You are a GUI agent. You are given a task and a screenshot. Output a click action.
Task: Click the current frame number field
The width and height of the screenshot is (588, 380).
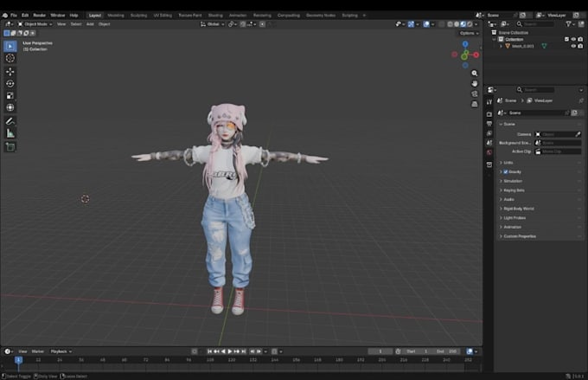(x=380, y=351)
